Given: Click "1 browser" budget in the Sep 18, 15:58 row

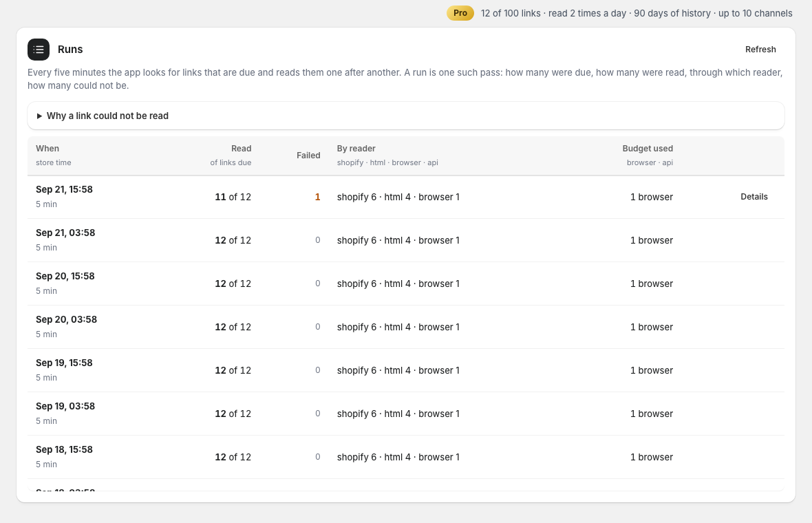Looking at the screenshot, I should point(652,457).
